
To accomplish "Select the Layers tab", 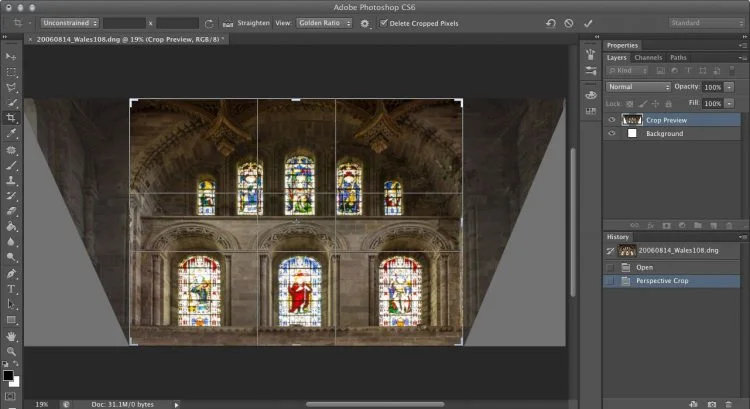I will click(x=617, y=57).
